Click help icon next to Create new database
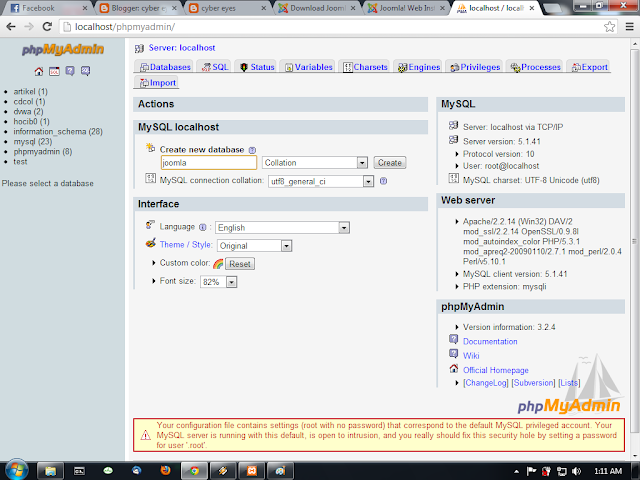 click(252, 150)
